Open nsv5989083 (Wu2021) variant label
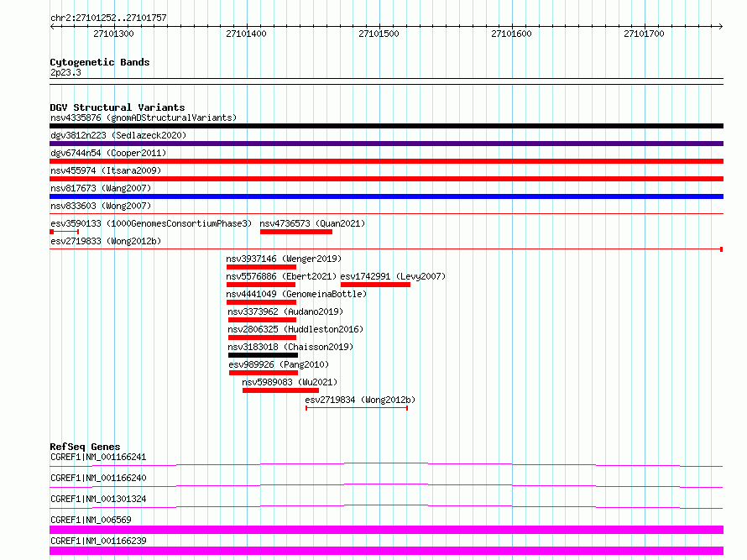The width and height of the screenshot is (747, 560). (290, 382)
